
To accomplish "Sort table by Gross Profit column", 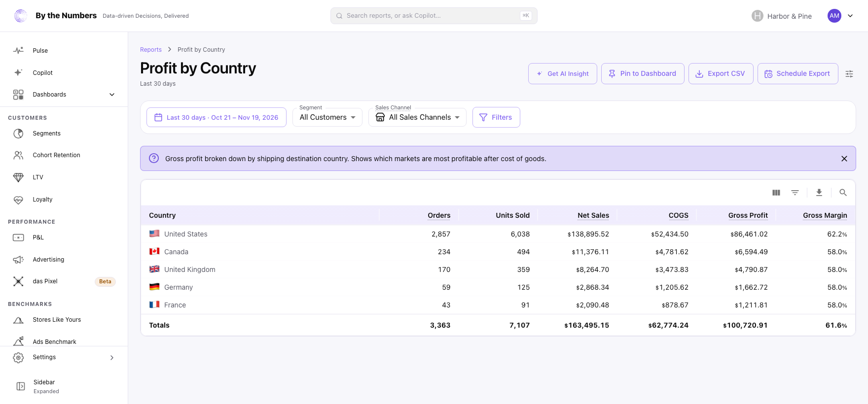I will 748,215.
